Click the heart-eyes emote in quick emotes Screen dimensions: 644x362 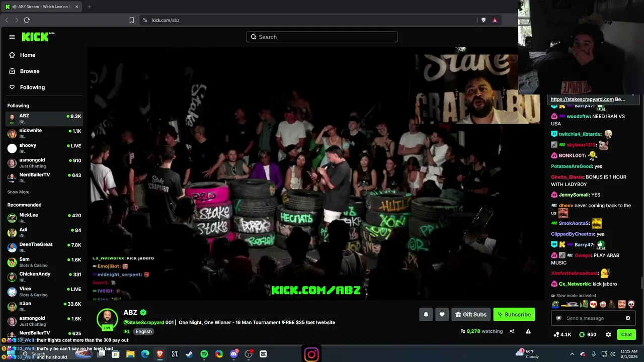click(593, 304)
